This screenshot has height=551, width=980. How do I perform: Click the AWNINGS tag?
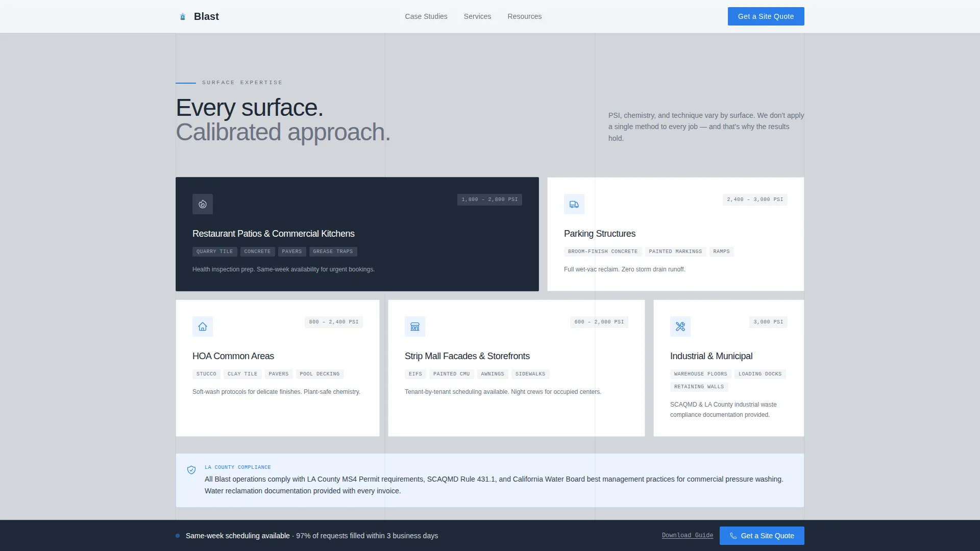pyautogui.click(x=493, y=374)
